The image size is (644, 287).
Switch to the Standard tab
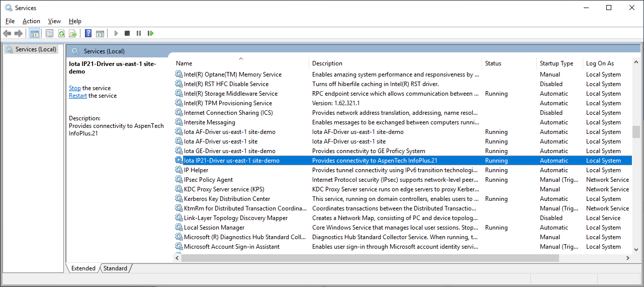pyautogui.click(x=115, y=268)
